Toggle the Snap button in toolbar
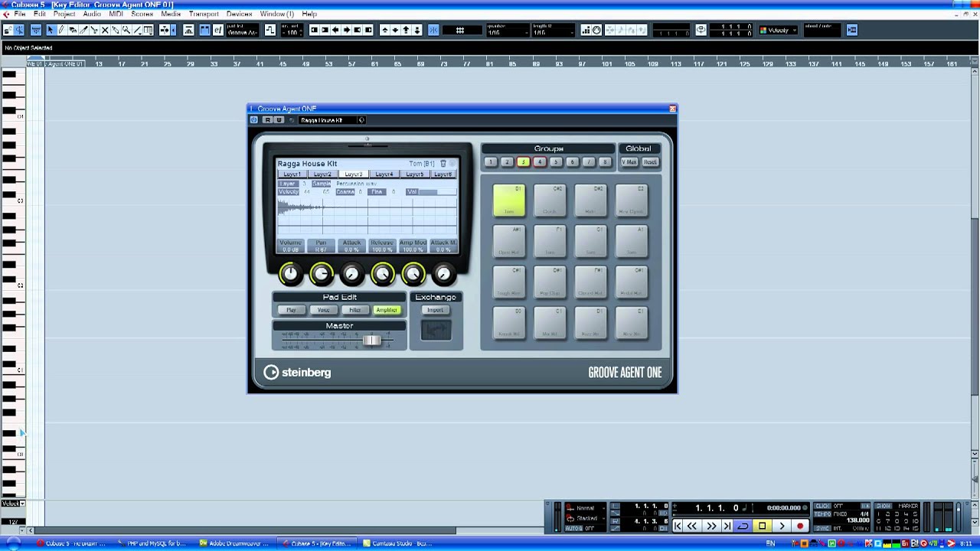This screenshot has width=980, height=551. point(433,30)
